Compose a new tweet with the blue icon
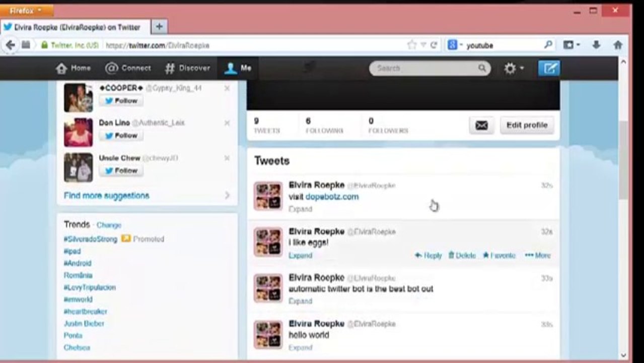 549,68
